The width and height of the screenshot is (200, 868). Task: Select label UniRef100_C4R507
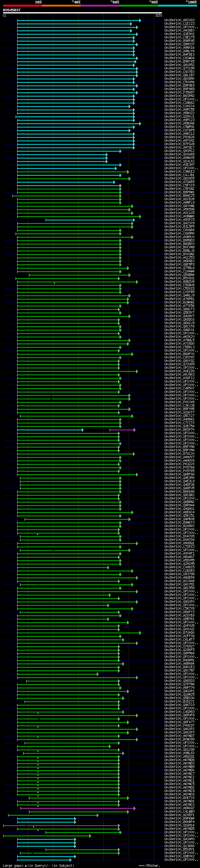(x=179, y=388)
